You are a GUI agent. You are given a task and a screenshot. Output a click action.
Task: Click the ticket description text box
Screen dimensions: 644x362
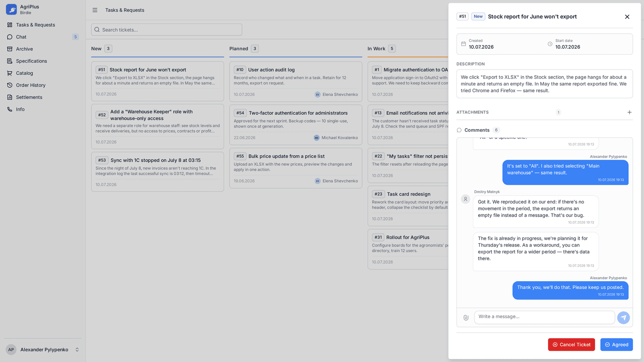pyautogui.click(x=545, y=84)
